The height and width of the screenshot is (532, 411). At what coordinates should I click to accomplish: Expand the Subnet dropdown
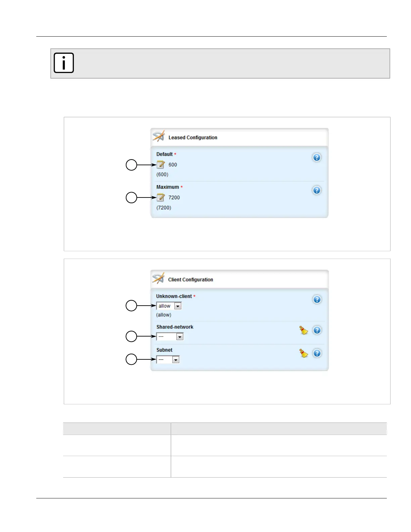pos(176,360)
